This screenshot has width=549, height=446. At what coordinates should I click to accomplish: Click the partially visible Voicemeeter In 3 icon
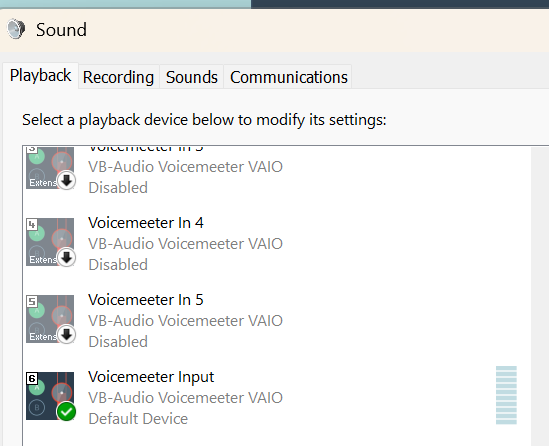coord(50,168)
